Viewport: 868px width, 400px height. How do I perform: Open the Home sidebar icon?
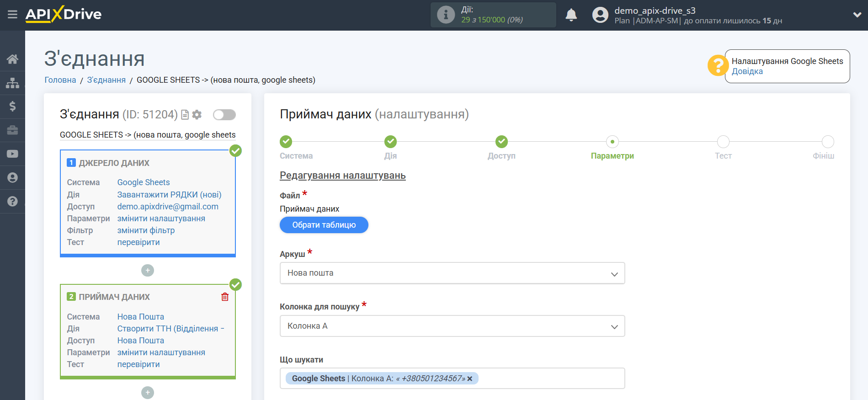tap(12, 59)
